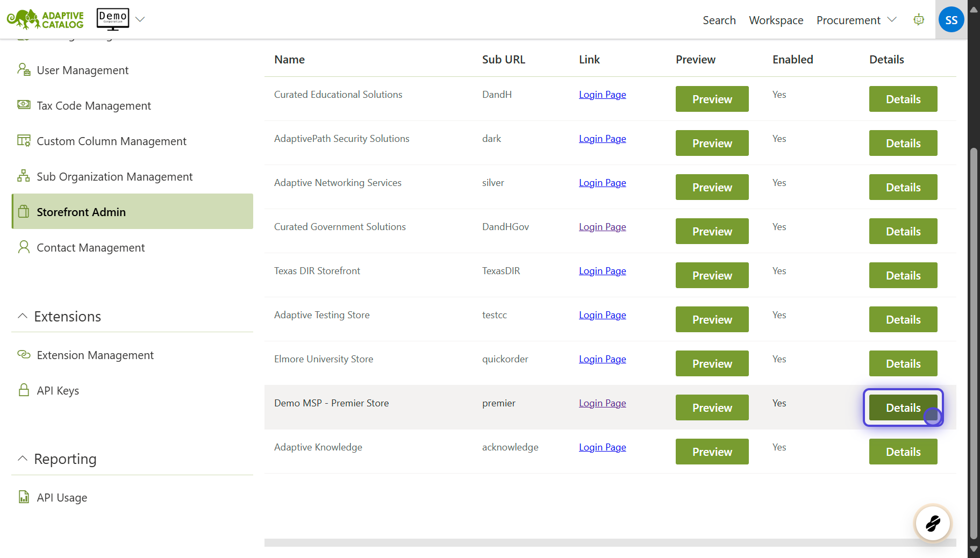Select Storefront Admin in the sidebar
Screen dimensions: 980x558
point(132,211)
